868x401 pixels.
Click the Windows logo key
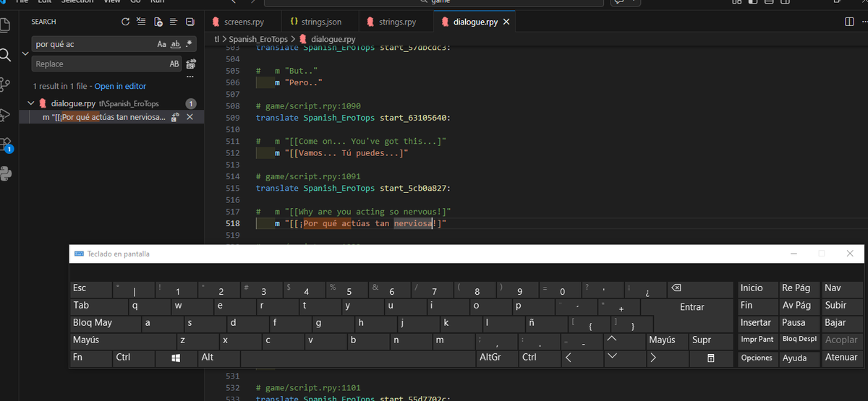176,358
